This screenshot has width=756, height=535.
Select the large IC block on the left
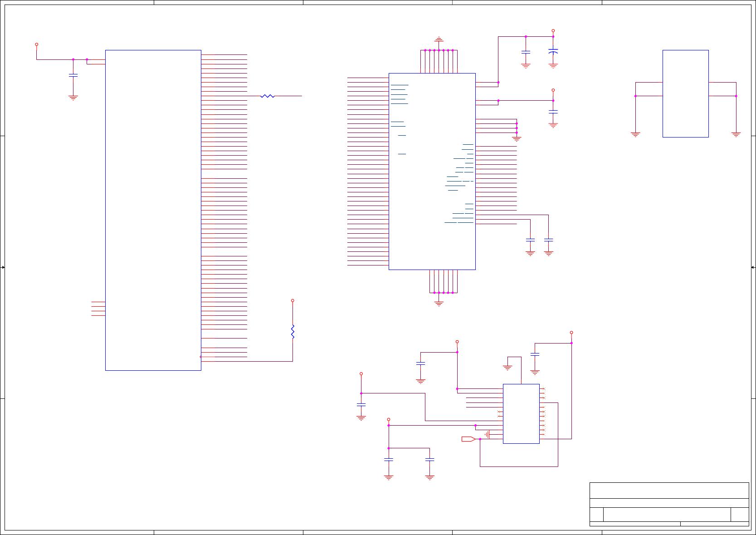click(153, 210)
